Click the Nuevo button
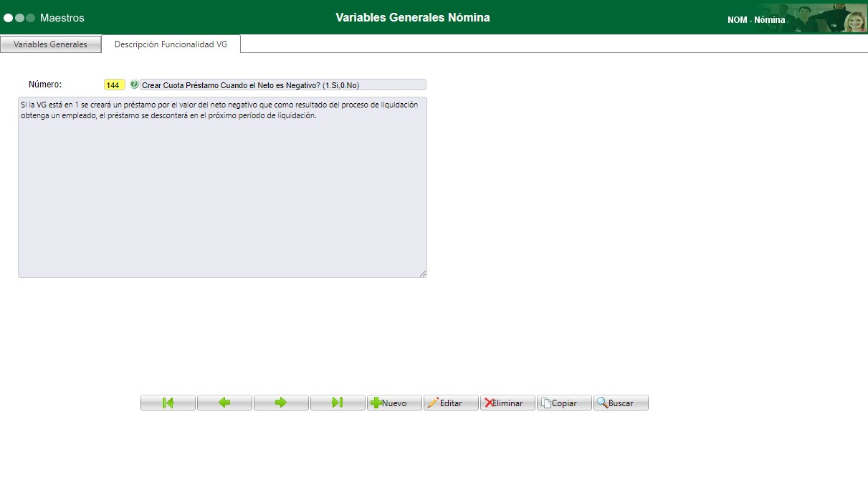Screen dimensions: 868x495 click(x=394, y=403)
